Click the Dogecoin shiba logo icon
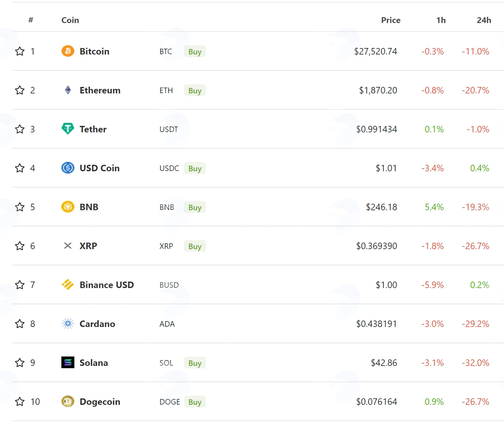This screenshot has width=504, height=423. pyautogui.click(x=68, y=401)
